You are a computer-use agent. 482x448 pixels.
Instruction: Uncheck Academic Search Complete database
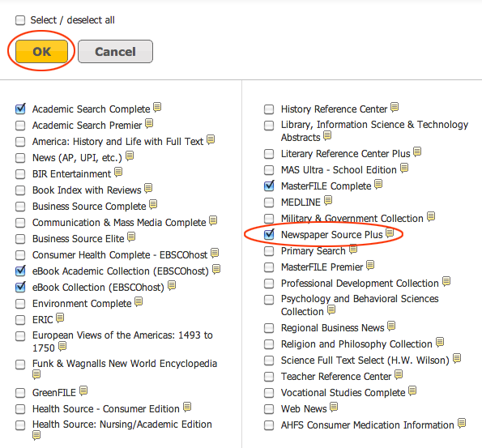pyautogui.click(x=20, y=109)
